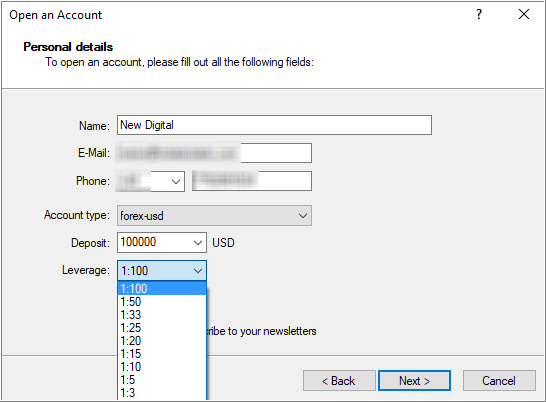Select 1:50 leverage option
Viewport: 546px width, 402px height.
click(x=162, y=302)
